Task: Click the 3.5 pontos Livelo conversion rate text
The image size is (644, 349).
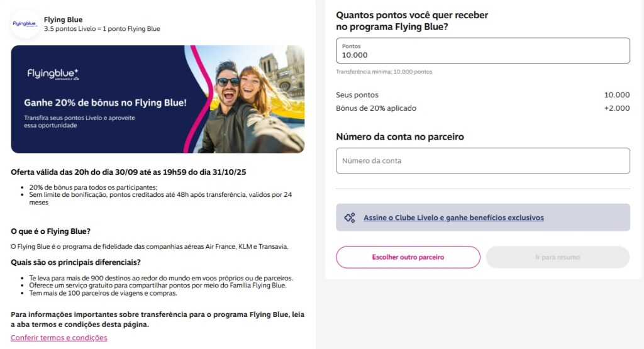Action: [x=102, y=29]
